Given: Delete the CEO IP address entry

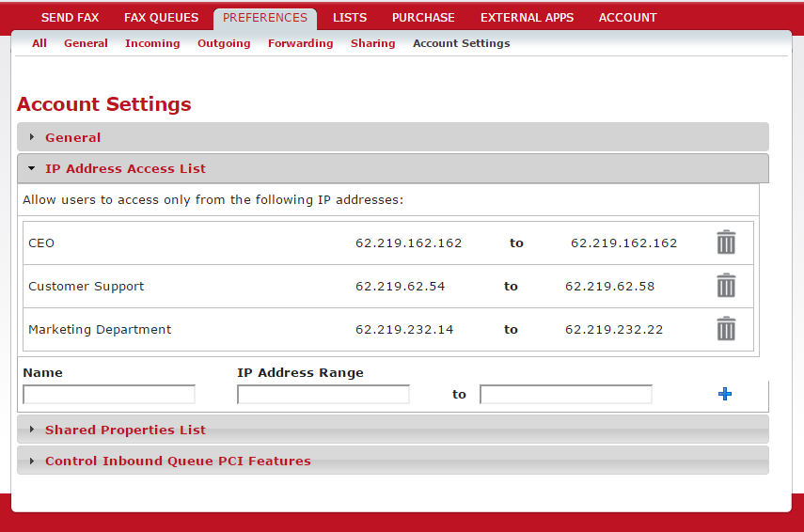Looking at the screenshot, I should (726, 243).
